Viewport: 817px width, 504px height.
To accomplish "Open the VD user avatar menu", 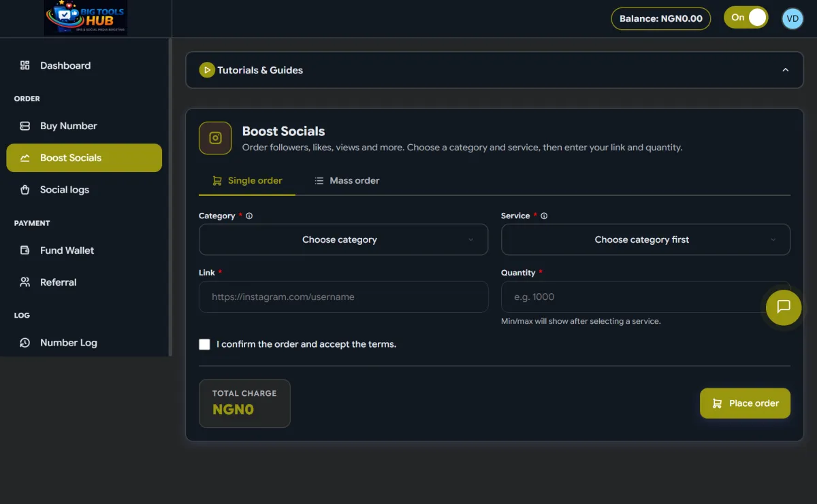I will click(x=792, y=18).
